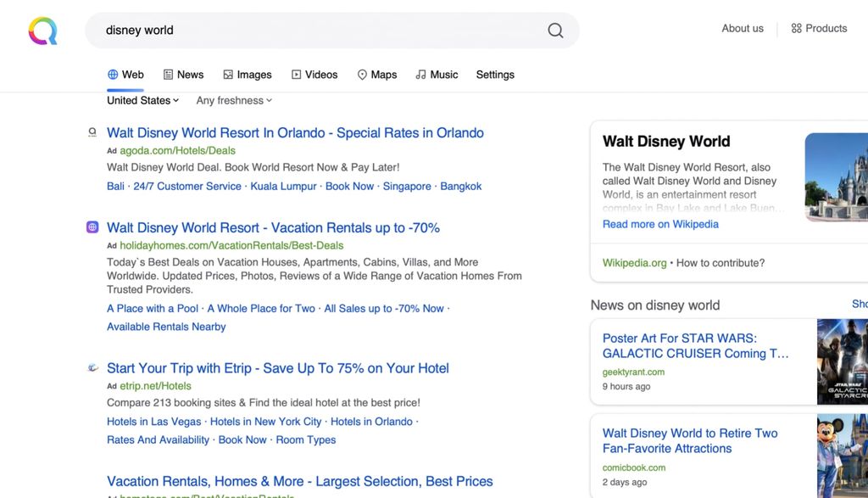The image size is (868, 498).
Task: Click the Etrip favicon beside hotel result
Action: point(93,368)
